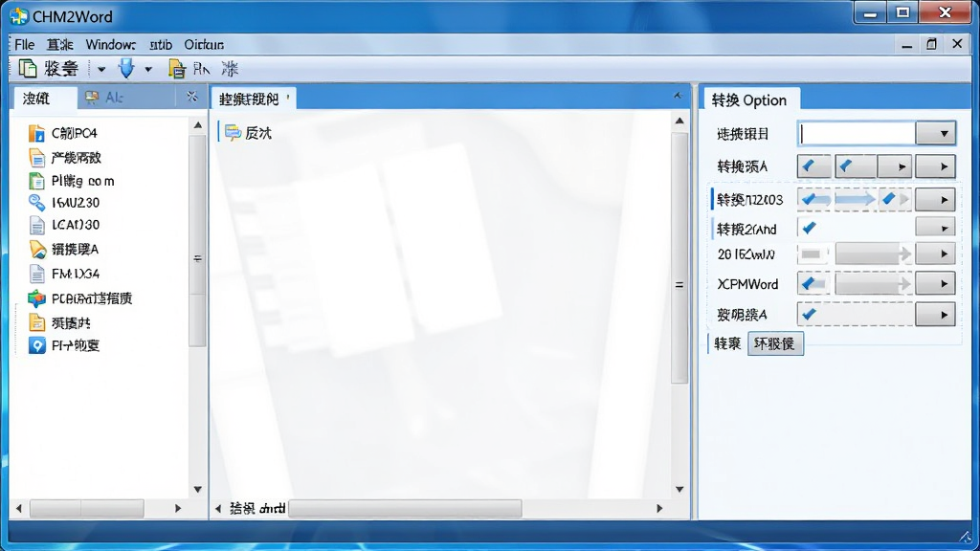Screen dimensions: 980x551
Task: Open dropdown arrow after the copy toolbar button
Action: coord(101,69)
